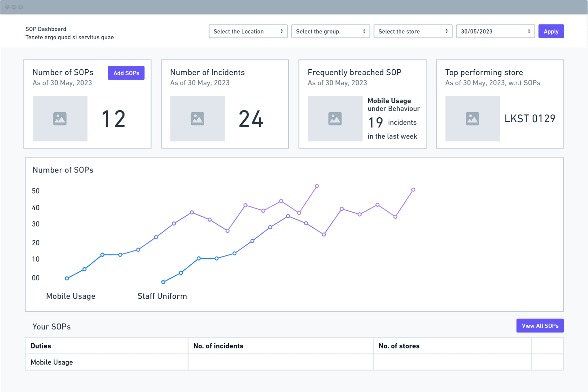The width and height of the screenshot is (588, 392).
Task: Click the SOP count value 12
Action: tap(114, 119)
